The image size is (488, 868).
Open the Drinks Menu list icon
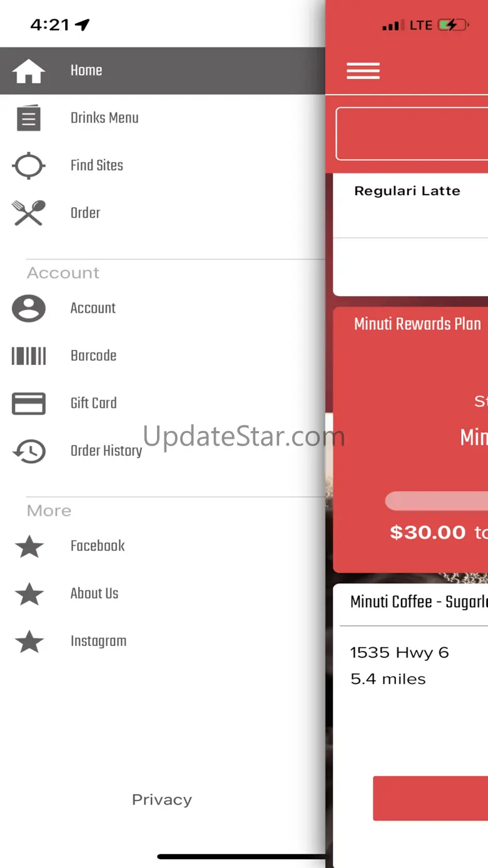[x=29, y=118]
